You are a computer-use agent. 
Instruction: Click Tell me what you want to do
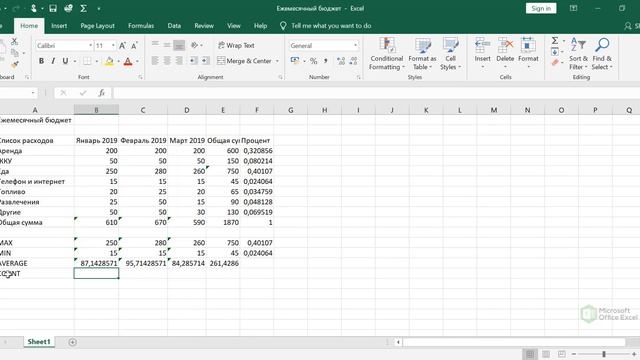pyautogui.click(x=331, y=26)
